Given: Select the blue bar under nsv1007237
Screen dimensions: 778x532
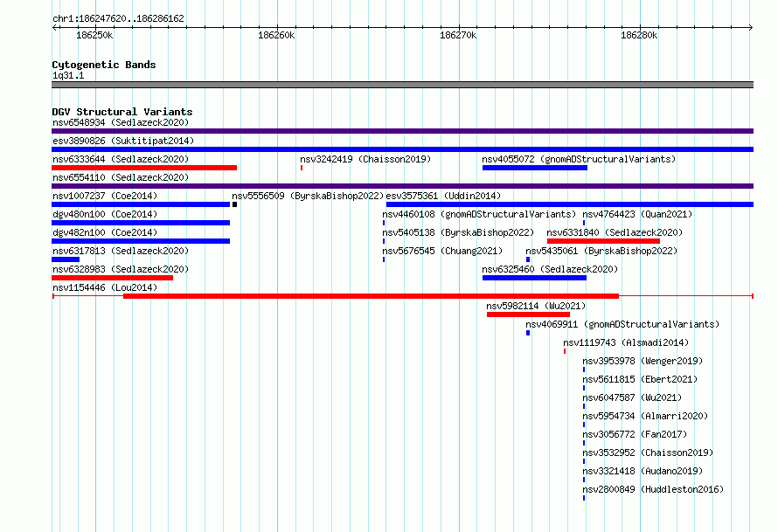Looking at the screenshot, I should pos(141,204).
